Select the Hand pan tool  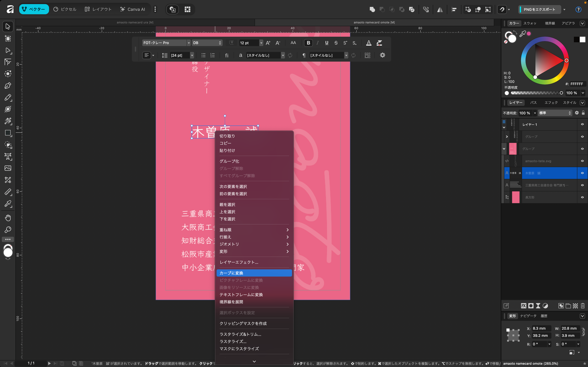(x=8, y=218)
